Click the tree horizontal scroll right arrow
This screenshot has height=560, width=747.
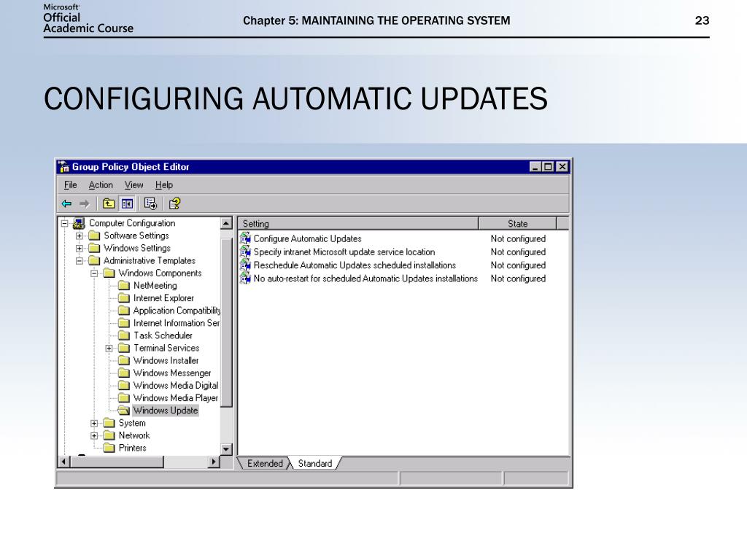214,462
